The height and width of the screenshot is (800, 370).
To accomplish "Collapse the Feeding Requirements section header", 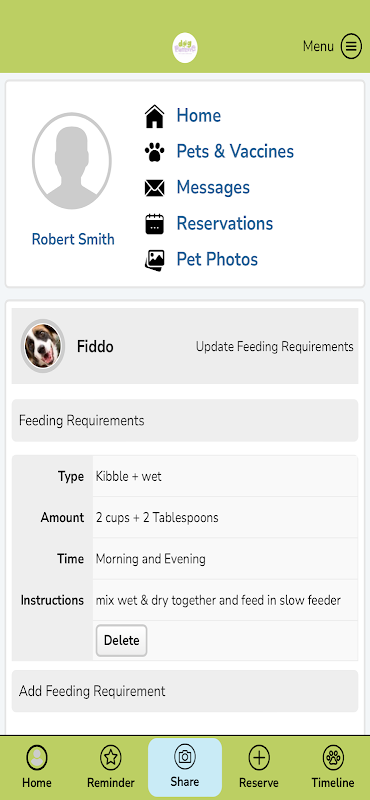I will 185,420.
